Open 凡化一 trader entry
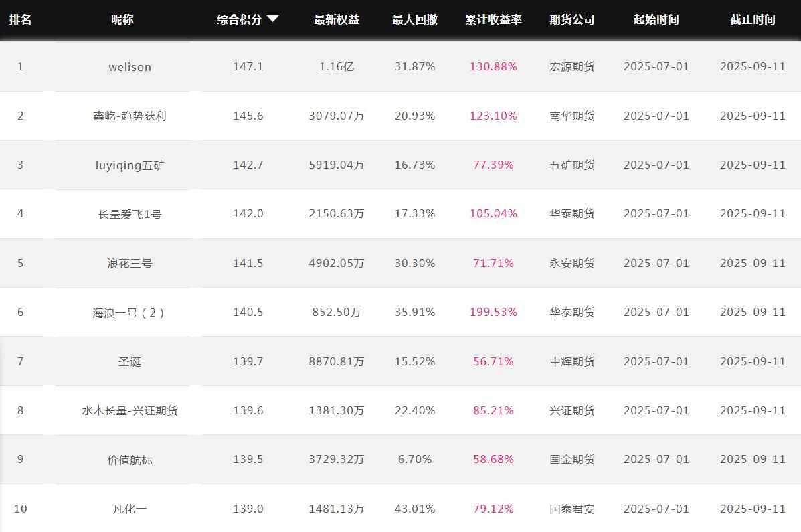Image resolution: width=801 pixels, height=532 pixels. click(130, 509)
